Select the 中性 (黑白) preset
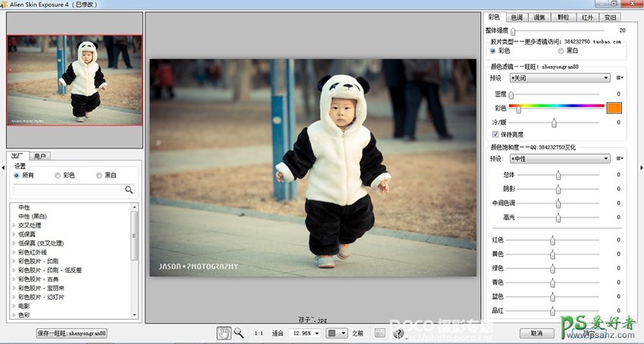The image size is (644, 344). (33, 217)
